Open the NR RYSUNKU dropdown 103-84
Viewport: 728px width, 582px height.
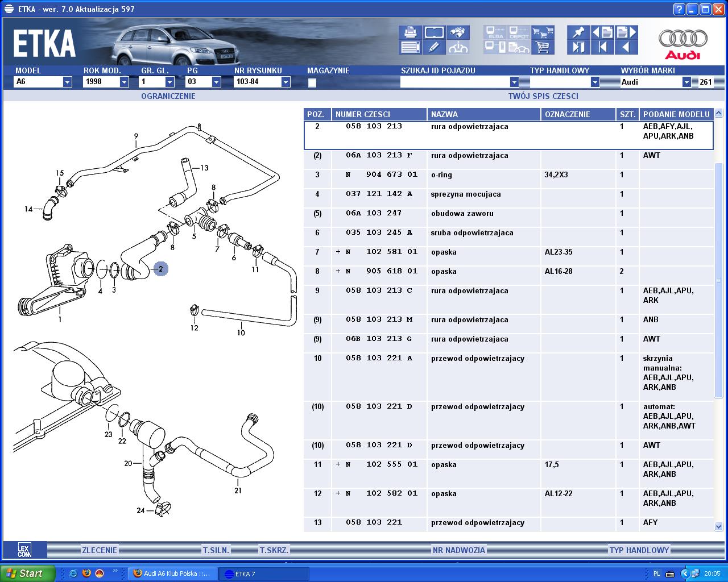[262, 82]
